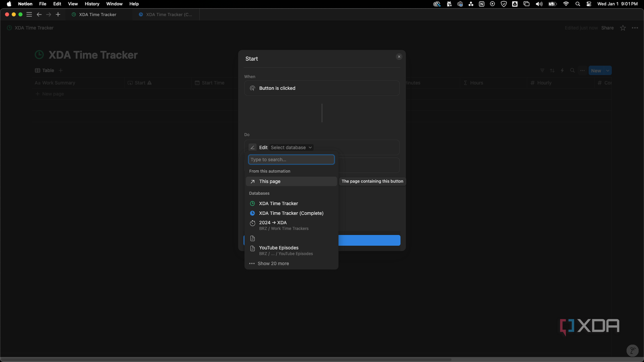
Task: Open volume control in menu bar
Action: [539, 4]
